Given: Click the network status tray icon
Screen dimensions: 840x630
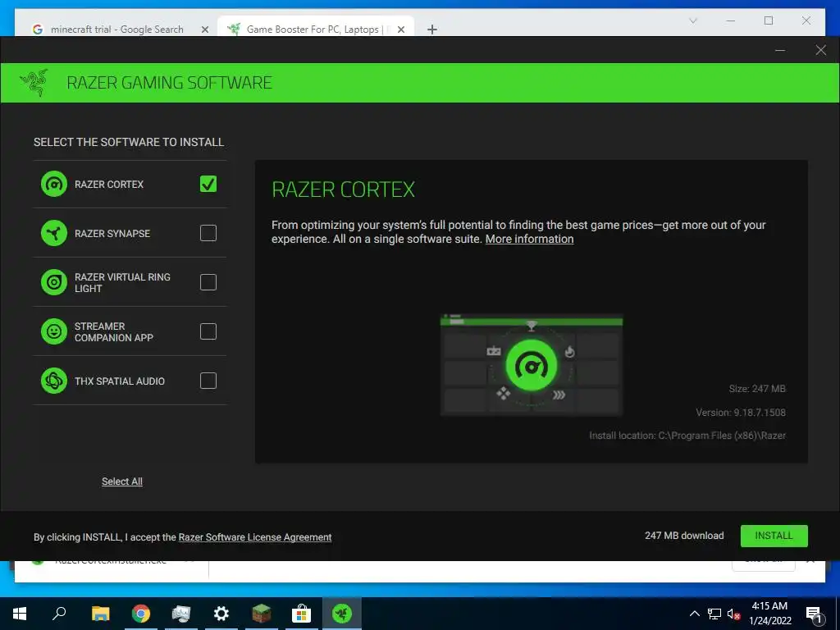Looking at the screenshot, I should point(714,614).
